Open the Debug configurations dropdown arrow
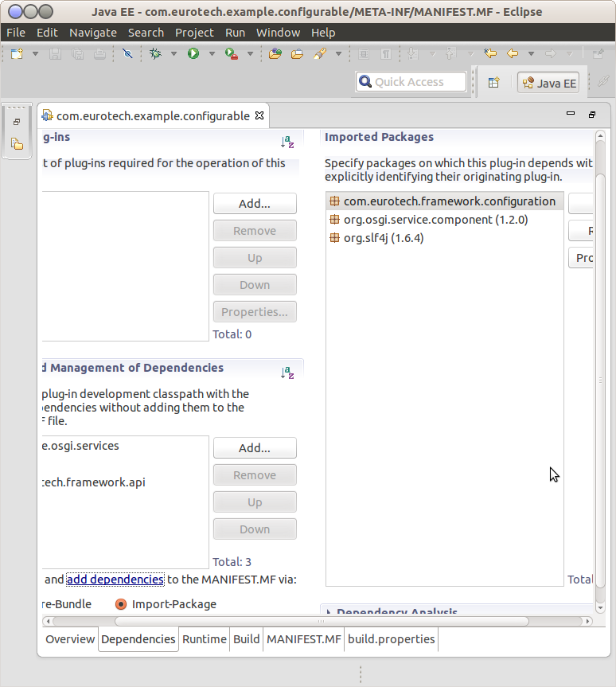Screen dimensions: 616x687 coord(173,54)
